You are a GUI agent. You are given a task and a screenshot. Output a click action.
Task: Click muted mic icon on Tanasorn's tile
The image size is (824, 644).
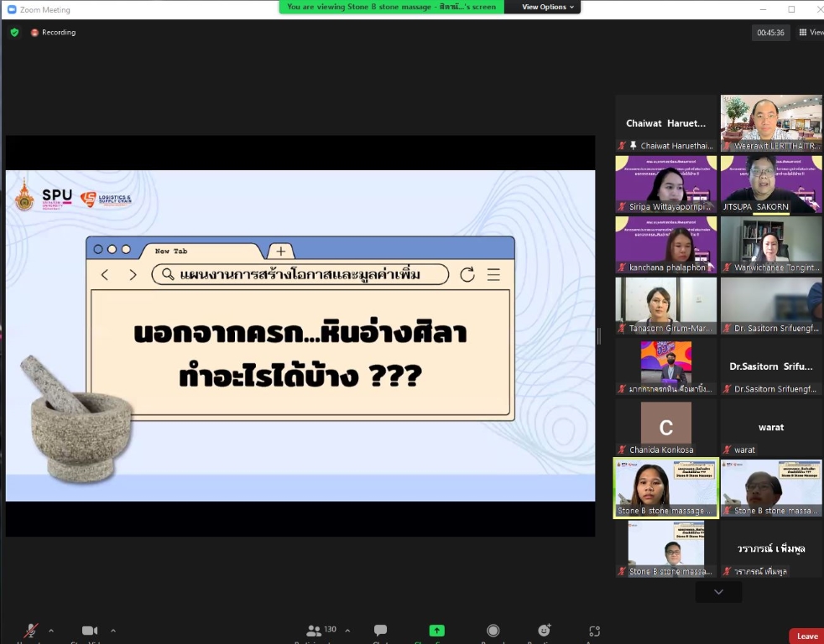pyautogui.click(x=623, y=329)
